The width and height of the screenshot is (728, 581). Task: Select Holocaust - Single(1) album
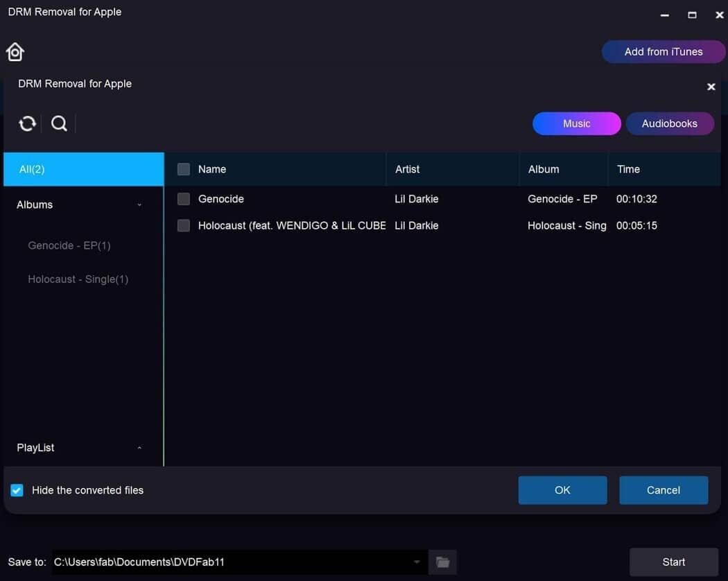click(x=78, y=279)
